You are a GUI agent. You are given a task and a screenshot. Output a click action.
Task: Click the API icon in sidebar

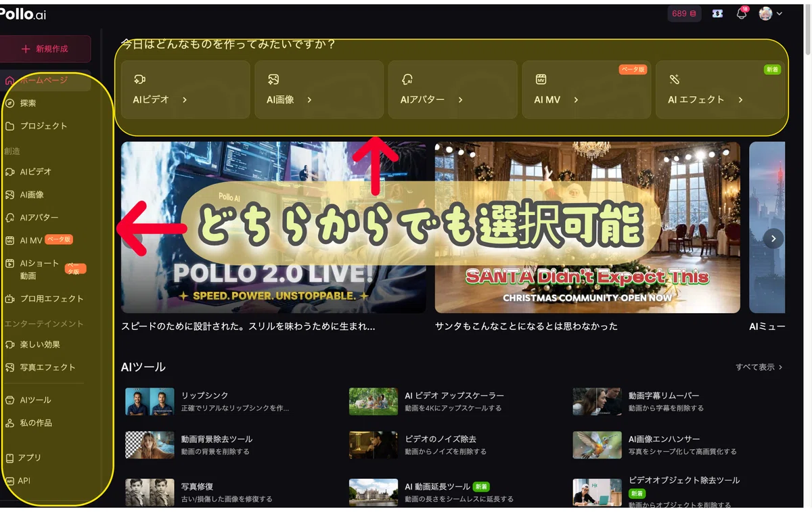(9, 481)
